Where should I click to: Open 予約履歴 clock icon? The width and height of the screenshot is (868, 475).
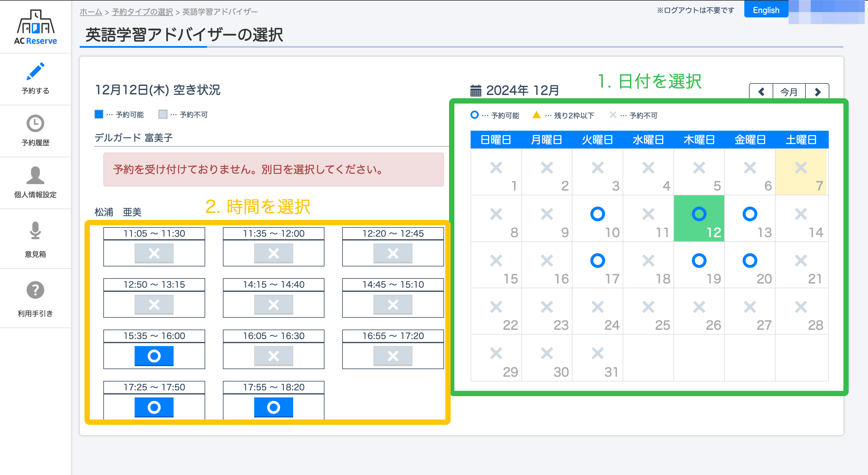[x=35, y=123]
